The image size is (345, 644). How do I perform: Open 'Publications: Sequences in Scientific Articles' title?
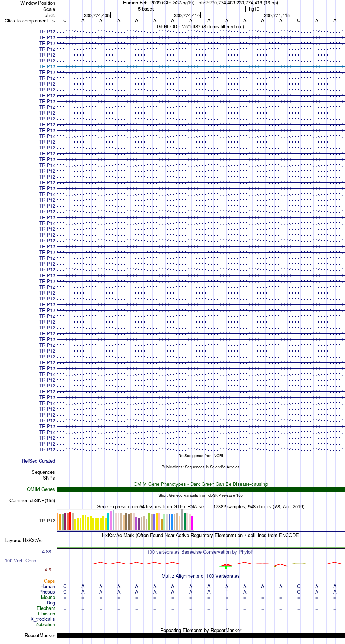point(200,467)
